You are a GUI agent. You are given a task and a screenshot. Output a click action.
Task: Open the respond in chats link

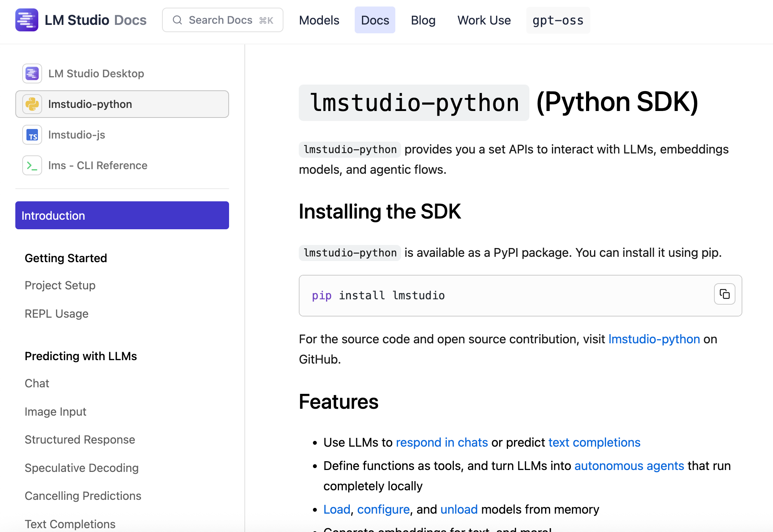[x=441, y=442]
